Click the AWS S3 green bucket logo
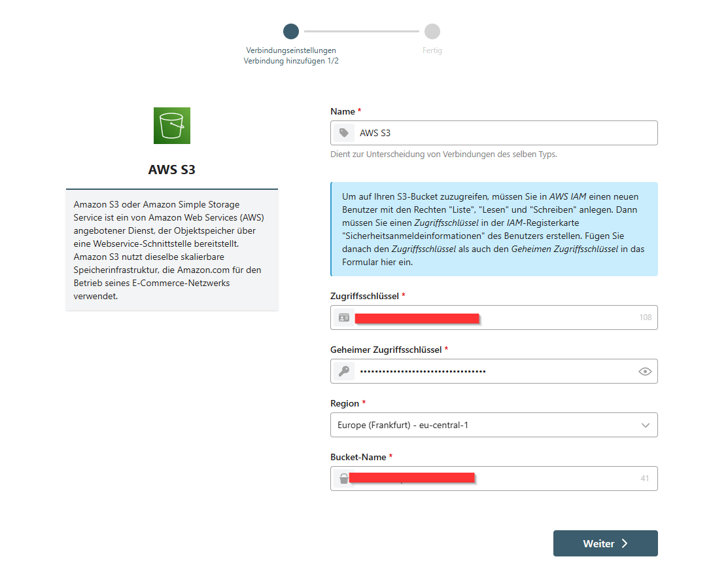 (172, 126)
